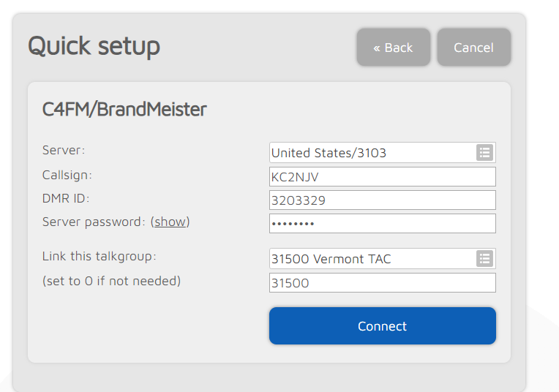Click the Server label text
This screenshot has width=559, height=392.
pos(64,150)
